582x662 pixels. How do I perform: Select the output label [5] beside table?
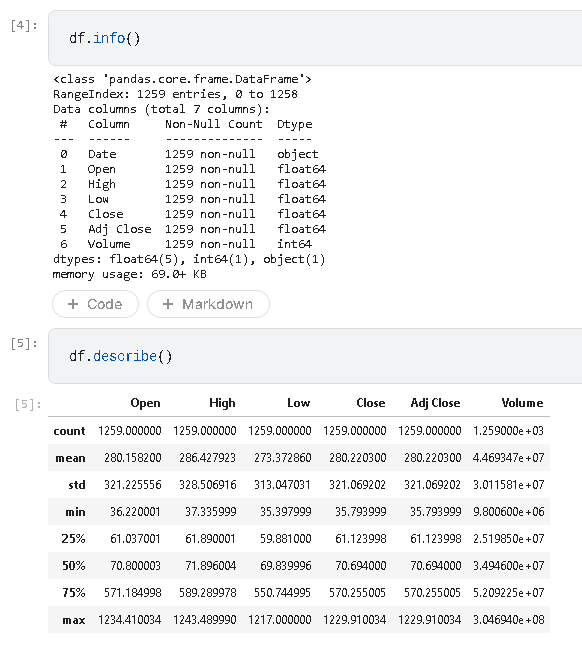(x=28, y=404)
